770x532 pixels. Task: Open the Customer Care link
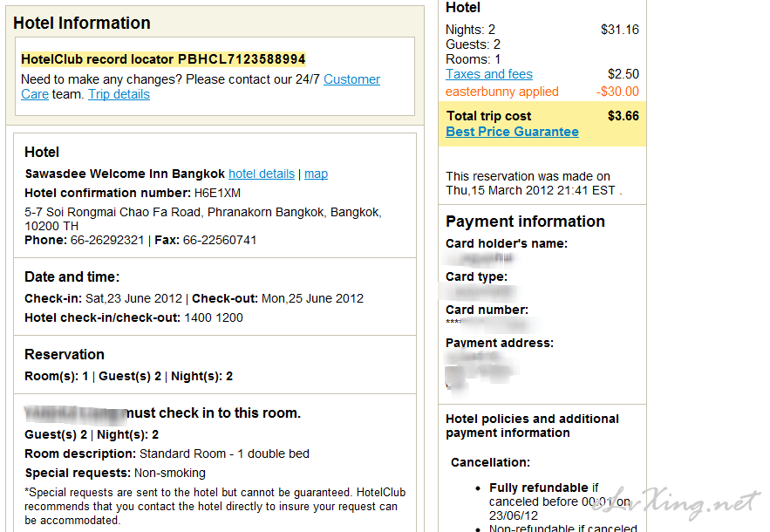click(x=351, y=79)
